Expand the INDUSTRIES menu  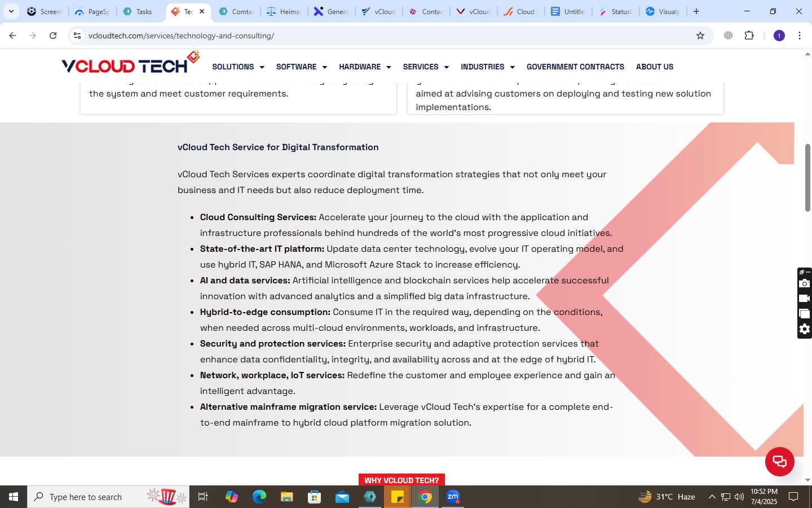[488, 67]
